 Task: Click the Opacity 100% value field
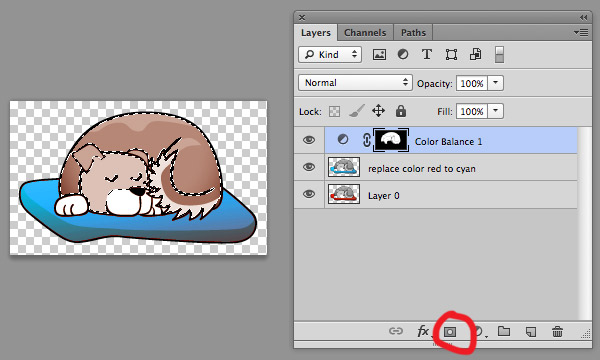click(x=471, y=83)
